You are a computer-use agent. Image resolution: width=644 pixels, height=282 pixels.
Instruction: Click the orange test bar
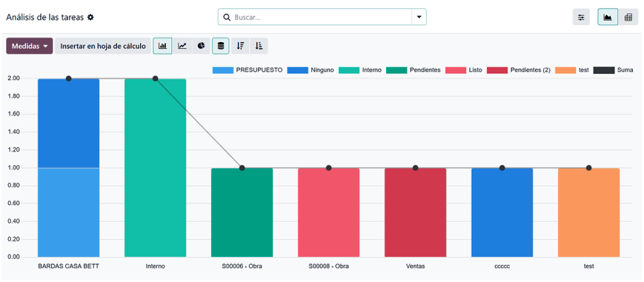tap(588, 212)
